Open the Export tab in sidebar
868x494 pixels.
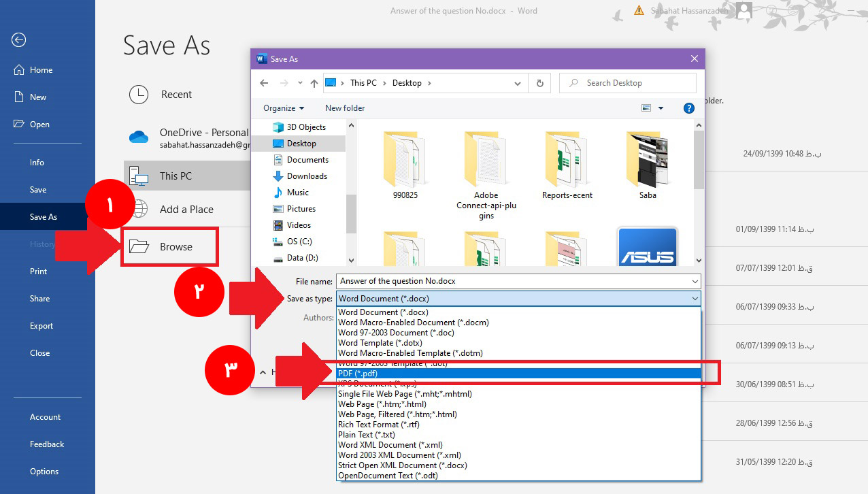point(41,326)
